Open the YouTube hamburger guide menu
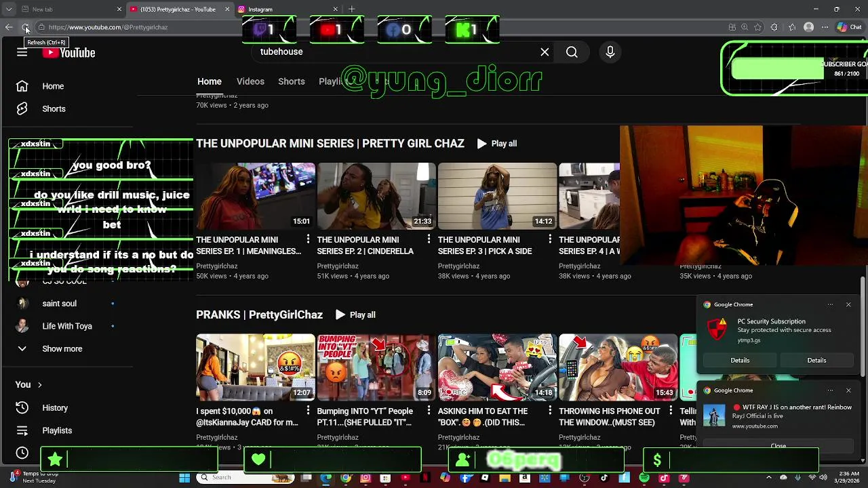 (22, 52)
